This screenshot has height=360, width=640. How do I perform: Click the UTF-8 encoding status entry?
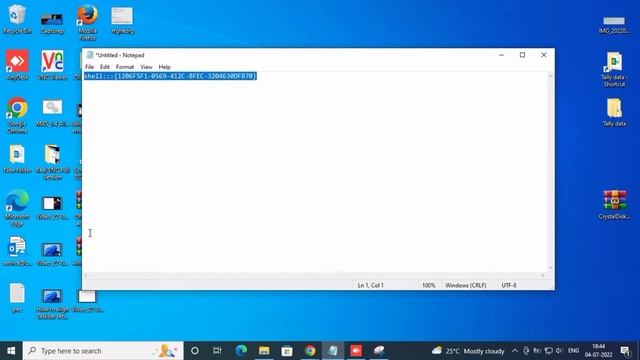tap(509, 285)
